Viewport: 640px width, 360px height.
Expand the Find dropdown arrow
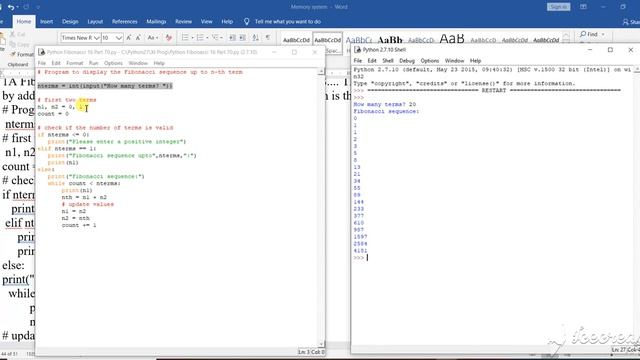(603, 34)
